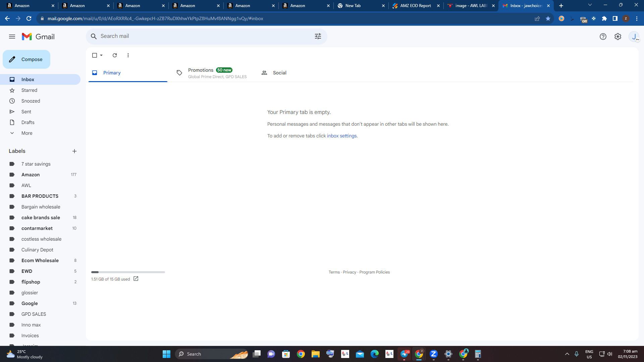The width and height of the screenshot is (644, 362).
Task: Open a new browser tab
Action: pyautogui.click(x=561, y=6)
